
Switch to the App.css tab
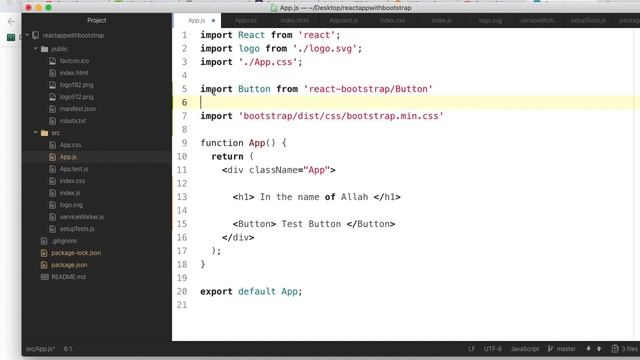(245, 20)
